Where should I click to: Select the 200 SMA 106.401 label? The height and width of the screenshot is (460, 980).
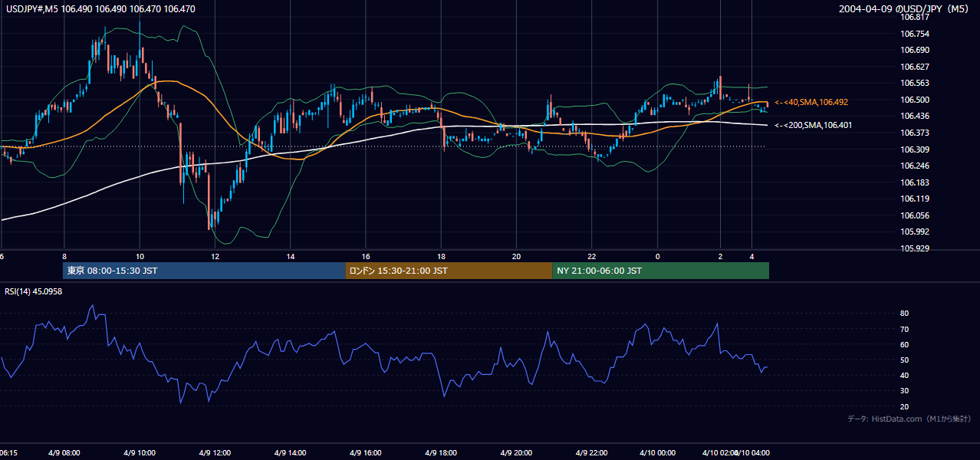(x=813, y=125)
